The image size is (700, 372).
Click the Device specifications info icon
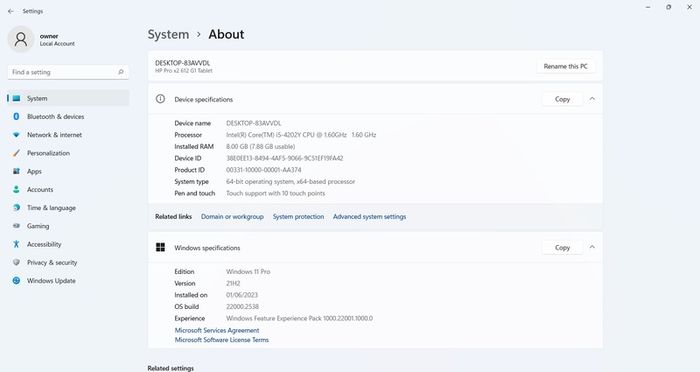pyautogui.click(x=160, y=99)
